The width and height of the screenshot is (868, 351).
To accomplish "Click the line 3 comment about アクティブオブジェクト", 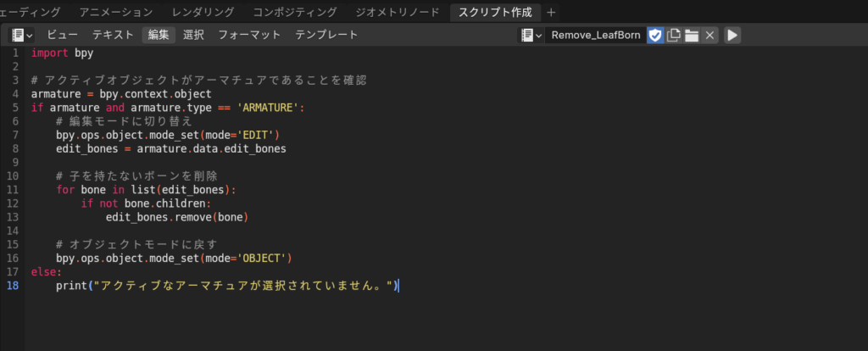I will [x=198, y=81].
